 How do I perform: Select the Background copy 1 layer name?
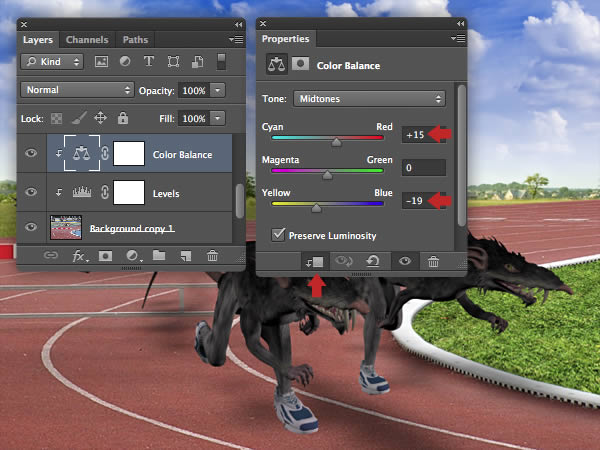[132, 228]
